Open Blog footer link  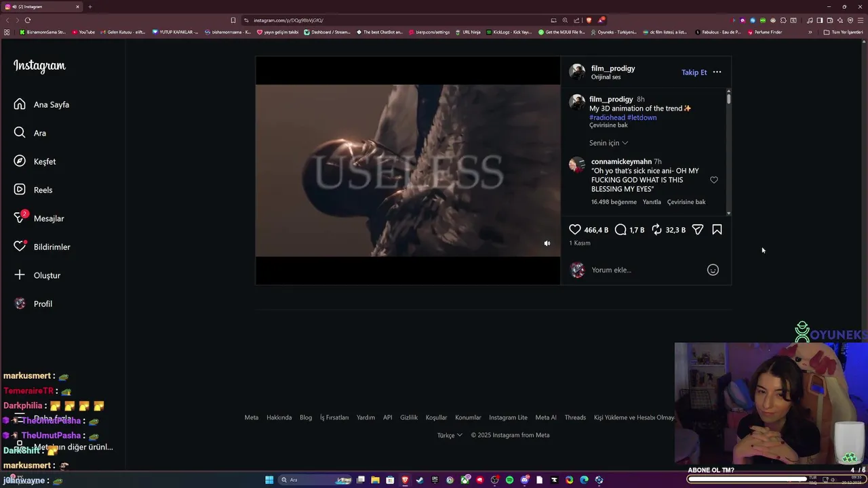click(x=306, y=418)
